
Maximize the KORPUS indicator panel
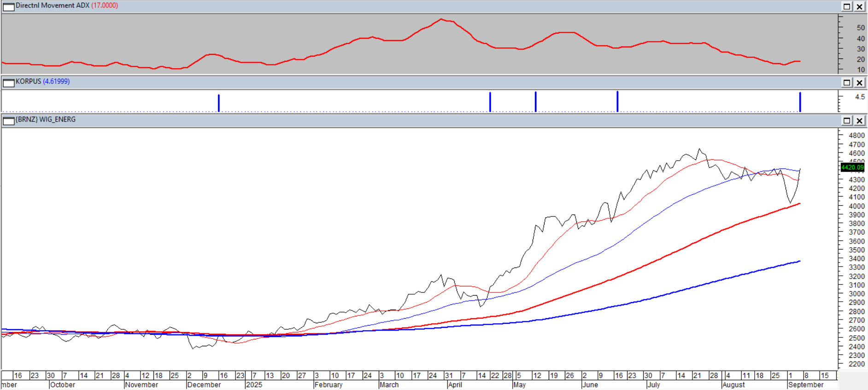point(847,82)
